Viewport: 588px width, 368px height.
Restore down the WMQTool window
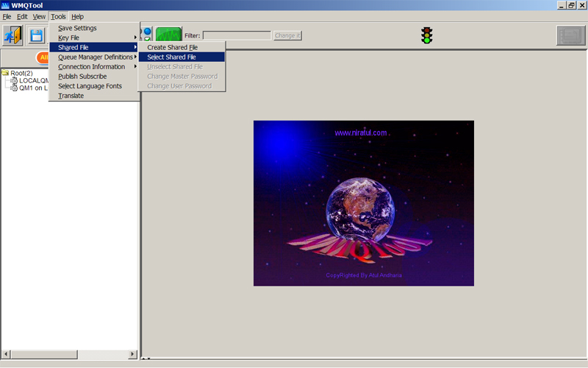coord(571,5)
